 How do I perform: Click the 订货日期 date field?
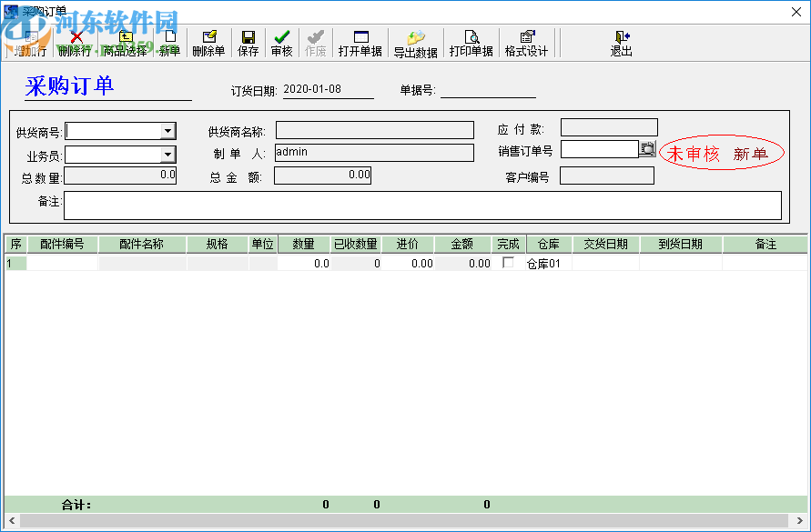click(329, 90)
